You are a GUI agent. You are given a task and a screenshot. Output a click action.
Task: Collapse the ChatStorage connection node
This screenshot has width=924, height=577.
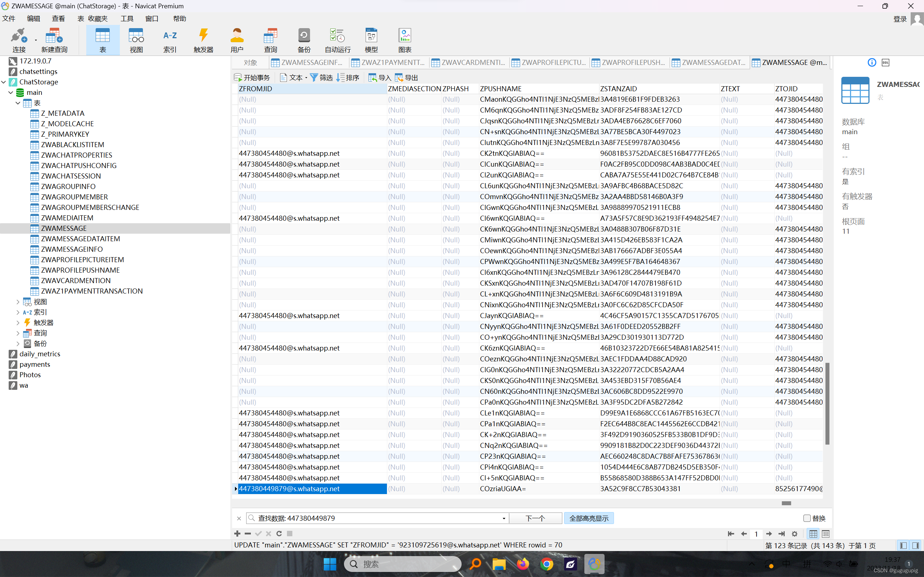tap(4, 82)
